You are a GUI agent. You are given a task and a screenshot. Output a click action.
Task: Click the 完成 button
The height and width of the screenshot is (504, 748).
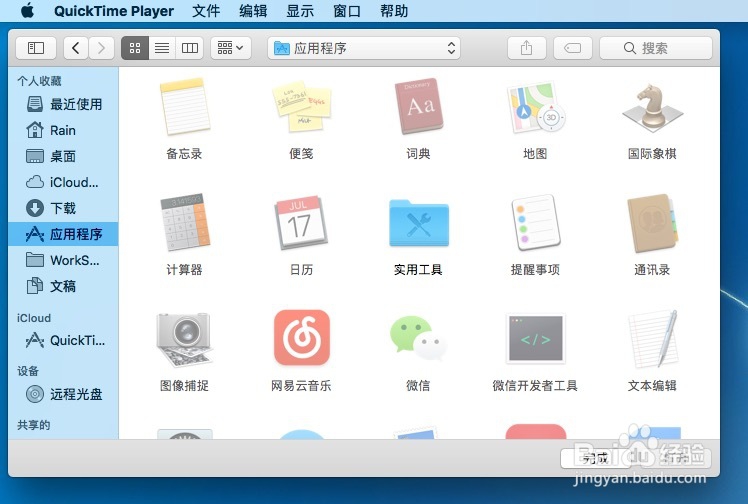595,458
